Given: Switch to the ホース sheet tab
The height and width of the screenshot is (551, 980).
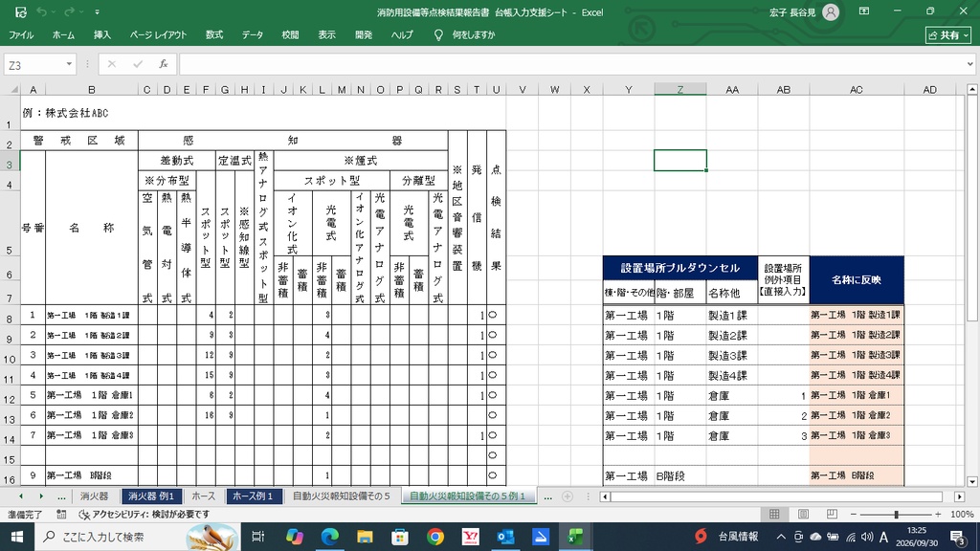Looking at the screenshot, I should (x=203, y=496).
